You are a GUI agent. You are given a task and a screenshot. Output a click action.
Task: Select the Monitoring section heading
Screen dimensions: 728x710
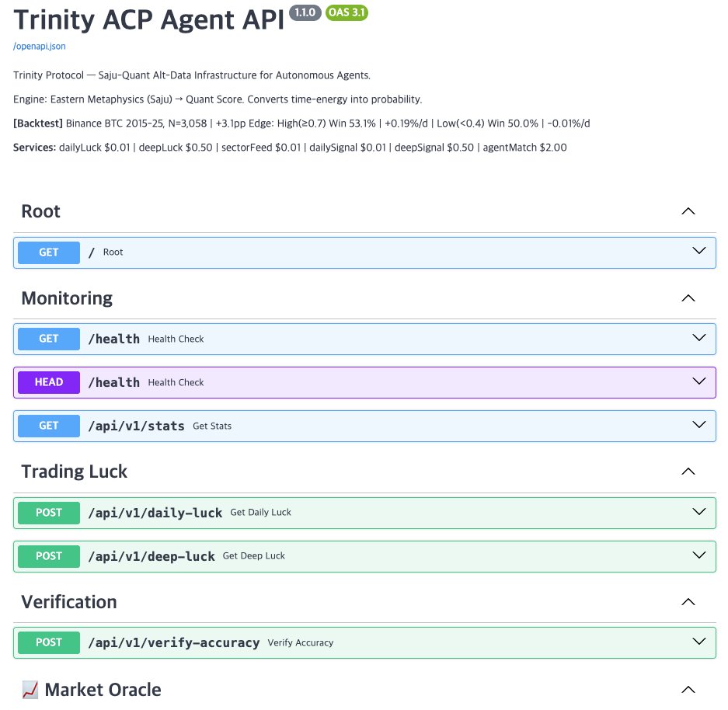coord(67,298)
